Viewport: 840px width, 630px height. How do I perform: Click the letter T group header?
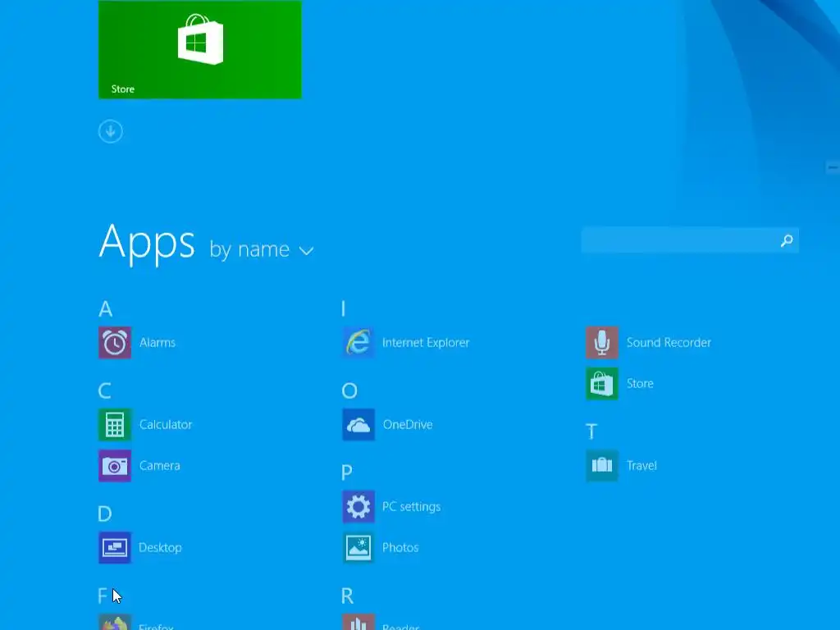tap(591, 431)
